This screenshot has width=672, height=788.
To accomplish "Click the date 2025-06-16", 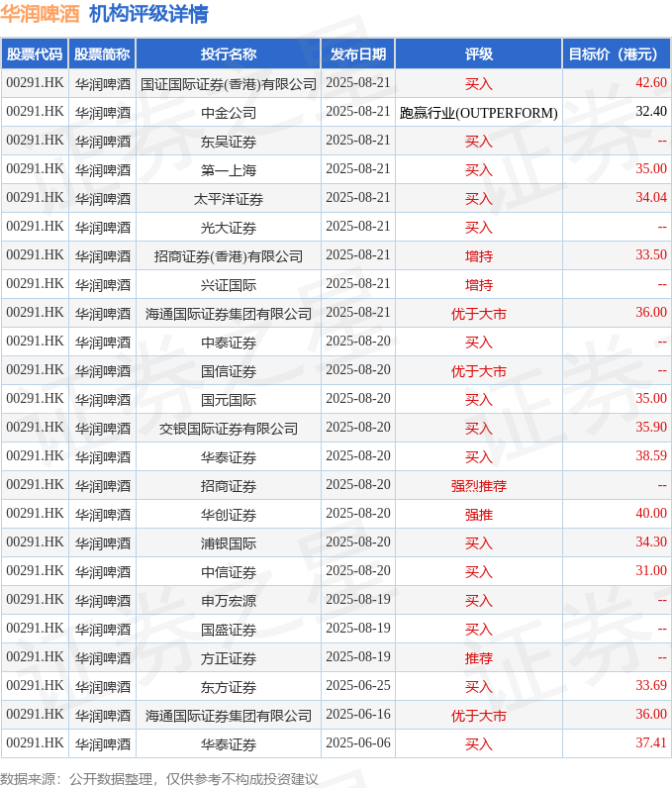I will (x=358, y=714).
